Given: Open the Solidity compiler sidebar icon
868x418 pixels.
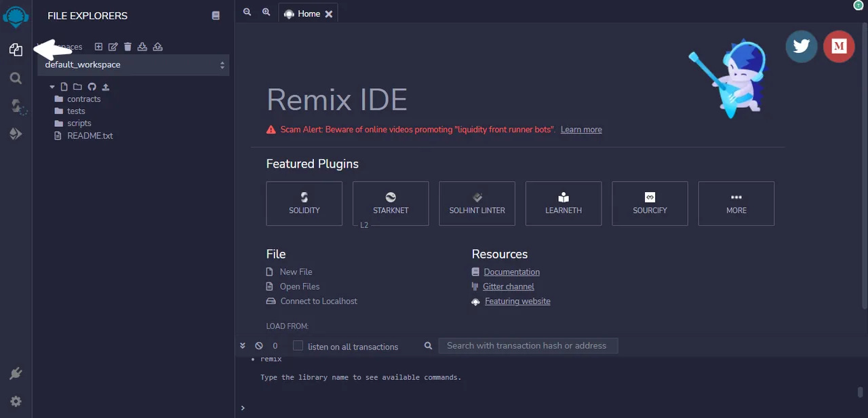Looking at the screenshot, I should point(18,107).
